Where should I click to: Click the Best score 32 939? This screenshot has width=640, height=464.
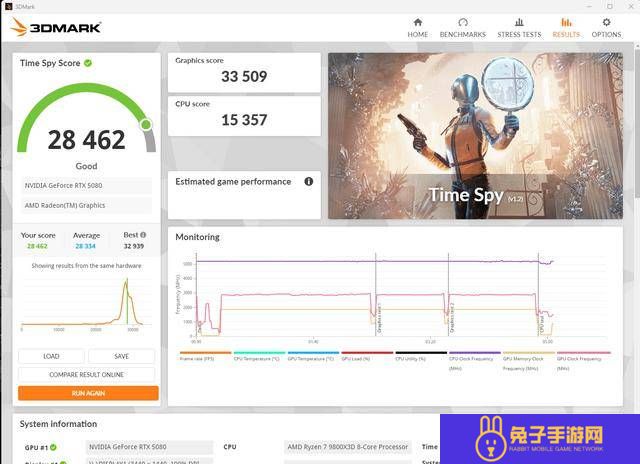click(x=134, y=246)
